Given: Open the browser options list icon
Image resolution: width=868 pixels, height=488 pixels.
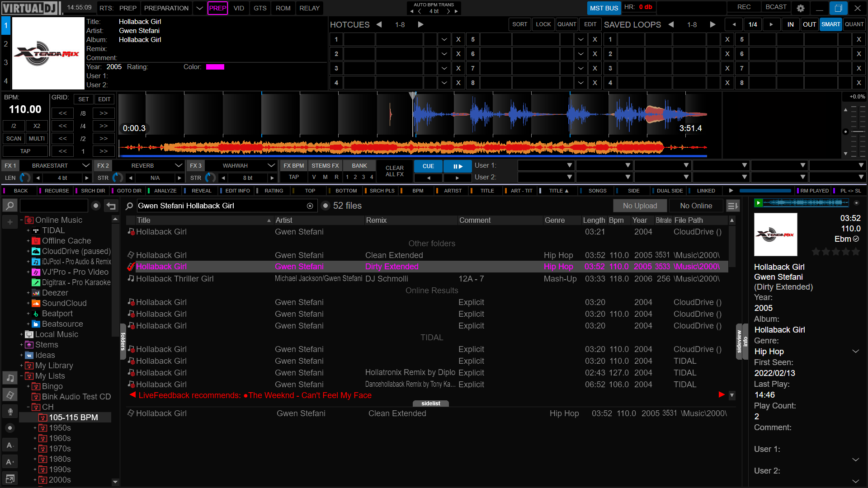Looking at the screenshot, I should point(732,206).
